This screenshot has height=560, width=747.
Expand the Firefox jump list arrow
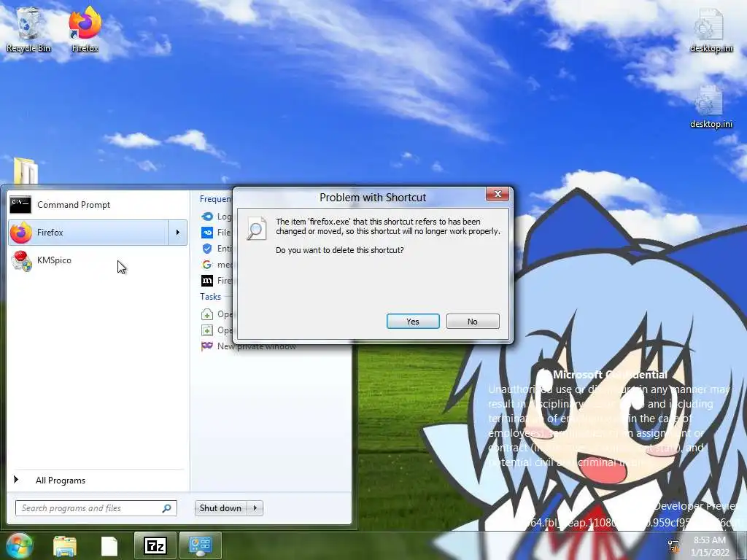coord(178,233)
